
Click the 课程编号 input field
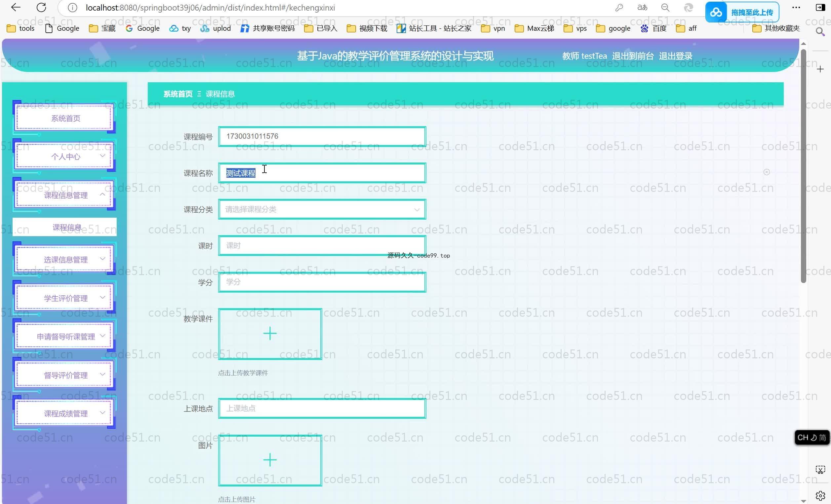322,136
